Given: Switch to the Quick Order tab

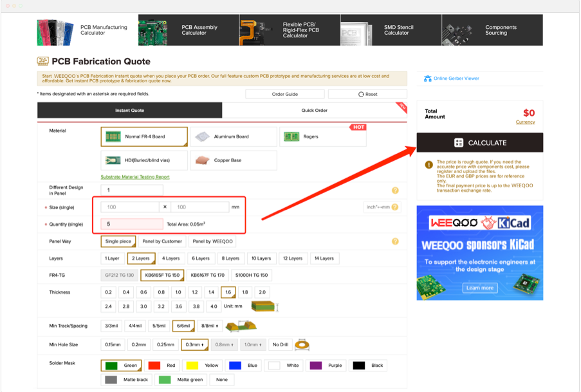Looking at the screenshot, I should (314, 111).
